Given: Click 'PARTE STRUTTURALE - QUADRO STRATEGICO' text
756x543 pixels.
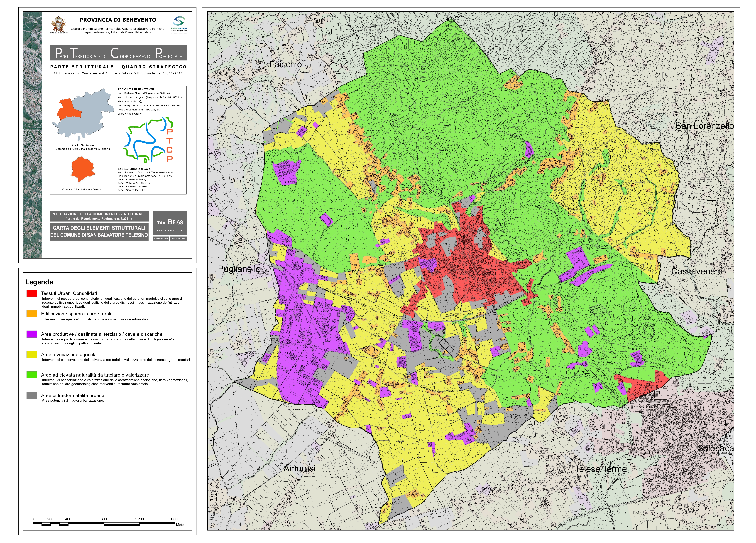Looking at the screenshot, I should [x=118, y=67].
